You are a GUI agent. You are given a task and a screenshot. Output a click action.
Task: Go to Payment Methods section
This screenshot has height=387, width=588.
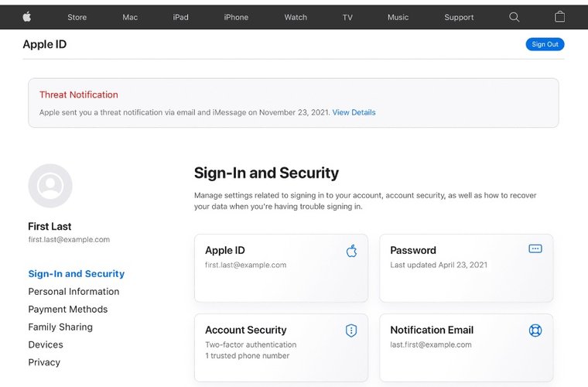(68, 309)
